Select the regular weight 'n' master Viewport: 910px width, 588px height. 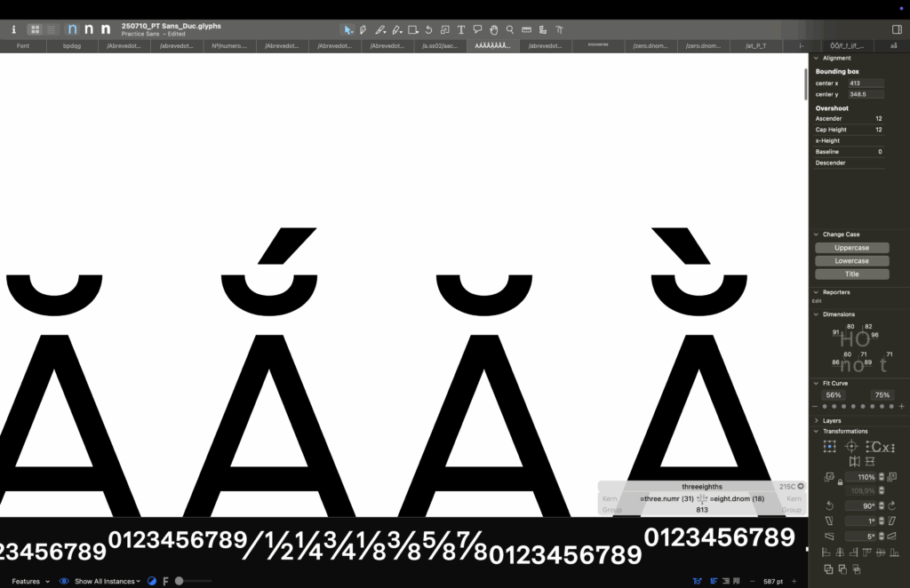(89, 29)
